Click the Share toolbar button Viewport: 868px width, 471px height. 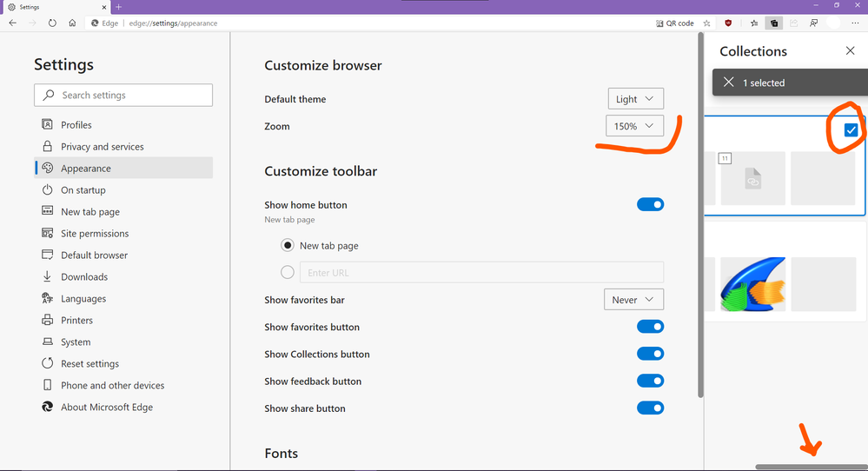(x=794, y=23)
